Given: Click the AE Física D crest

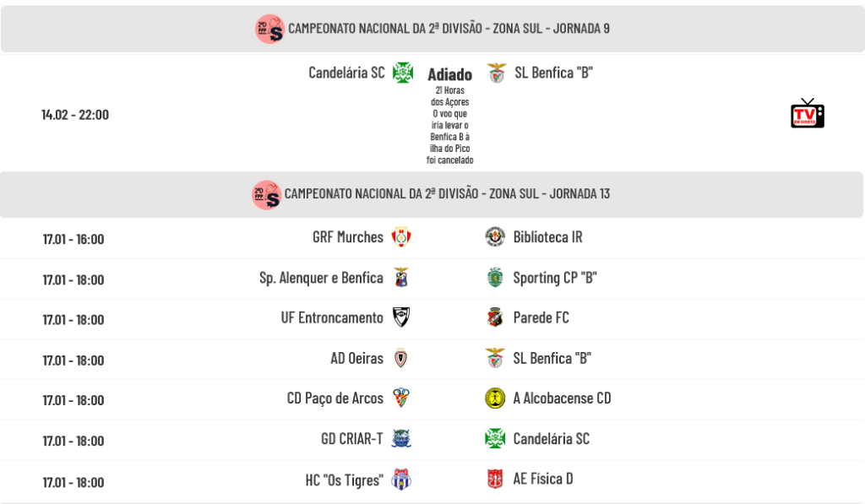Looking at the screenshot, I should click(x=495, y=480).
